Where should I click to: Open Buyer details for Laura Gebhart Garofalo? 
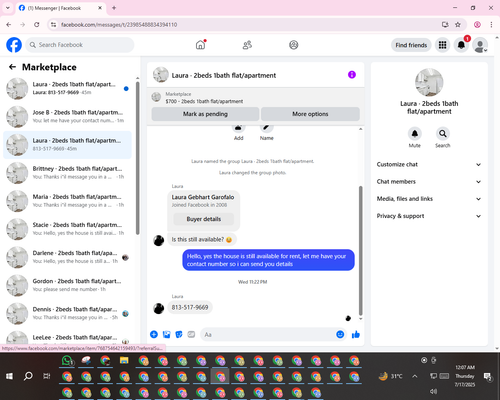point(204,219)
